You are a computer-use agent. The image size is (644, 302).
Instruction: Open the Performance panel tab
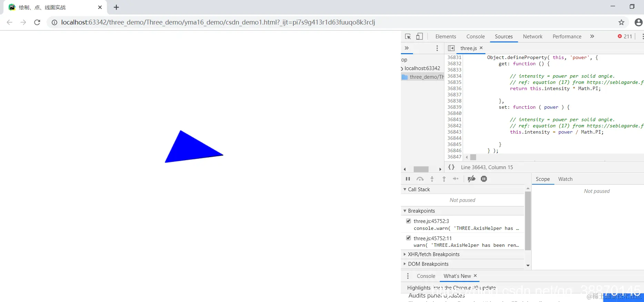(x=567, y=37)
